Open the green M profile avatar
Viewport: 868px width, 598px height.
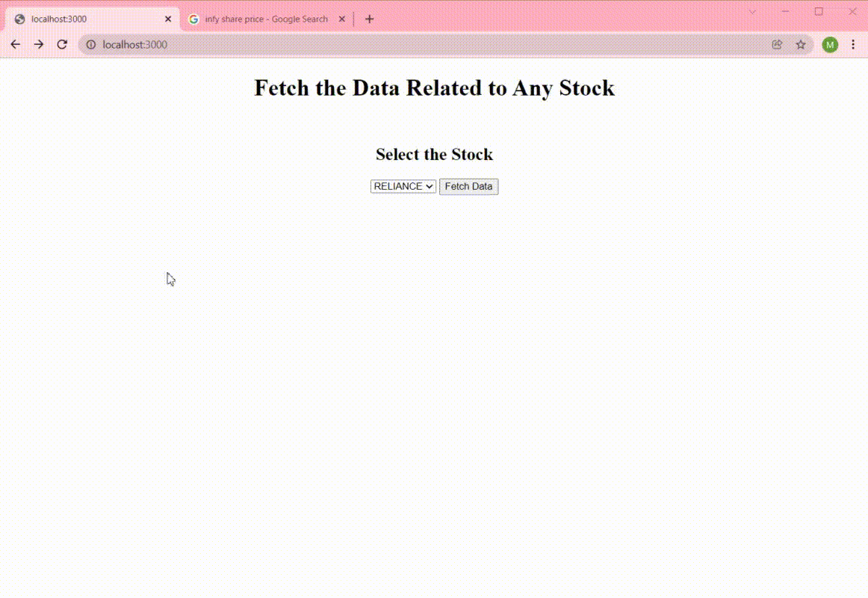[x=829, y=45]
